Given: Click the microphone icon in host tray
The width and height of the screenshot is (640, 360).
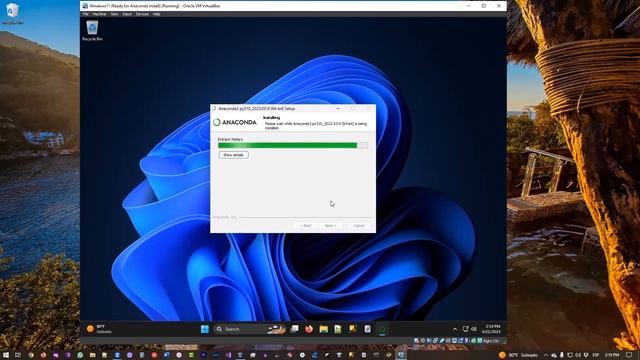Looking at the screenshot, I should [562, 355].
